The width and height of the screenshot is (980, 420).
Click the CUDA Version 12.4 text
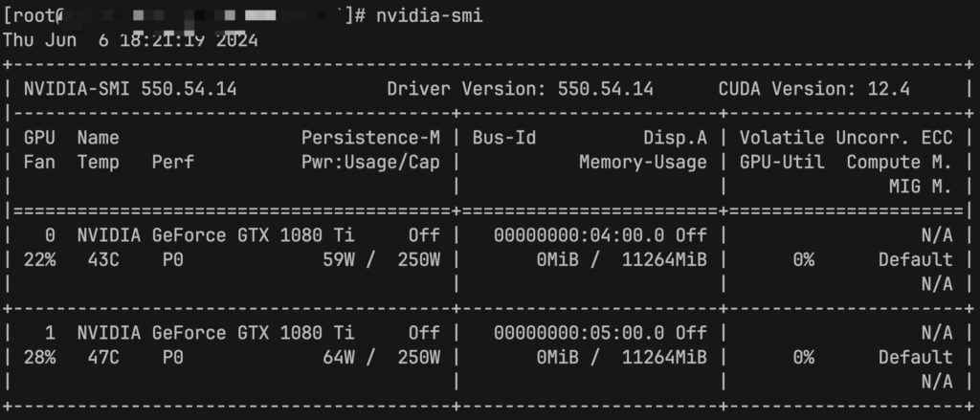point(814,89)
